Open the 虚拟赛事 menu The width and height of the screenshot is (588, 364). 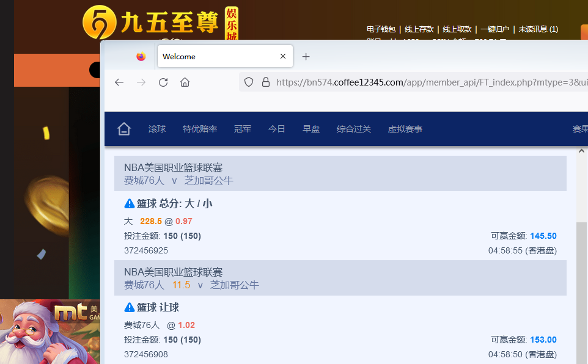point(405,129)
